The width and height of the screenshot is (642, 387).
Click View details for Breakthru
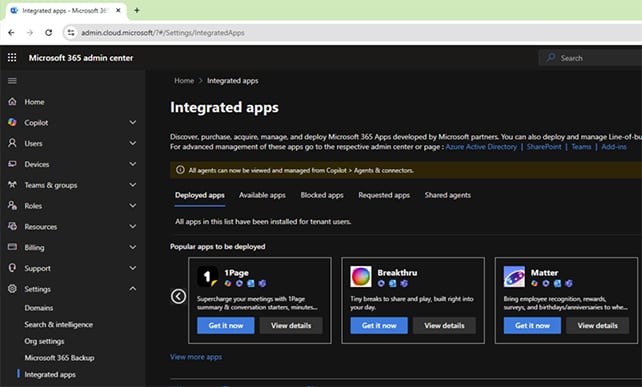[x=444, y=326]
